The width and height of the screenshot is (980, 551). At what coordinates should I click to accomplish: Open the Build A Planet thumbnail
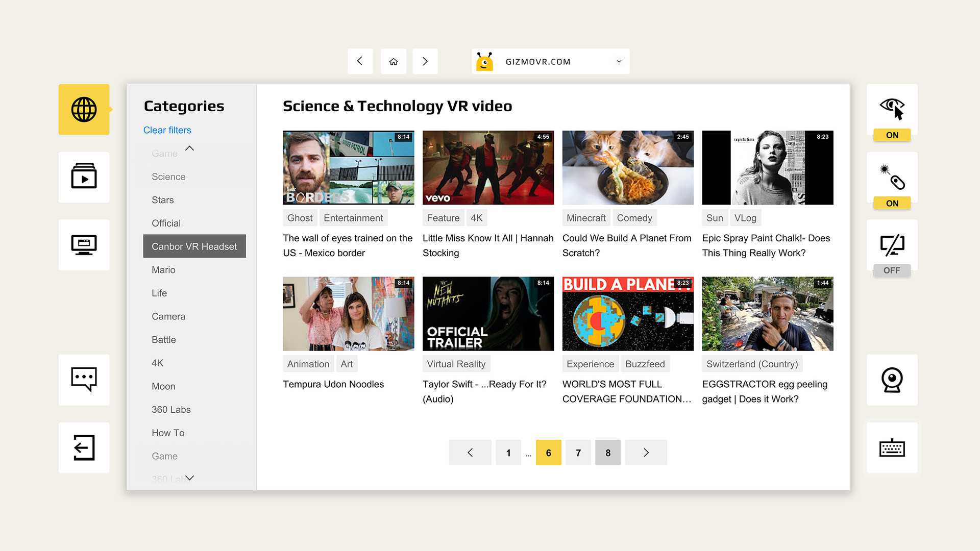tap(628, 314)
